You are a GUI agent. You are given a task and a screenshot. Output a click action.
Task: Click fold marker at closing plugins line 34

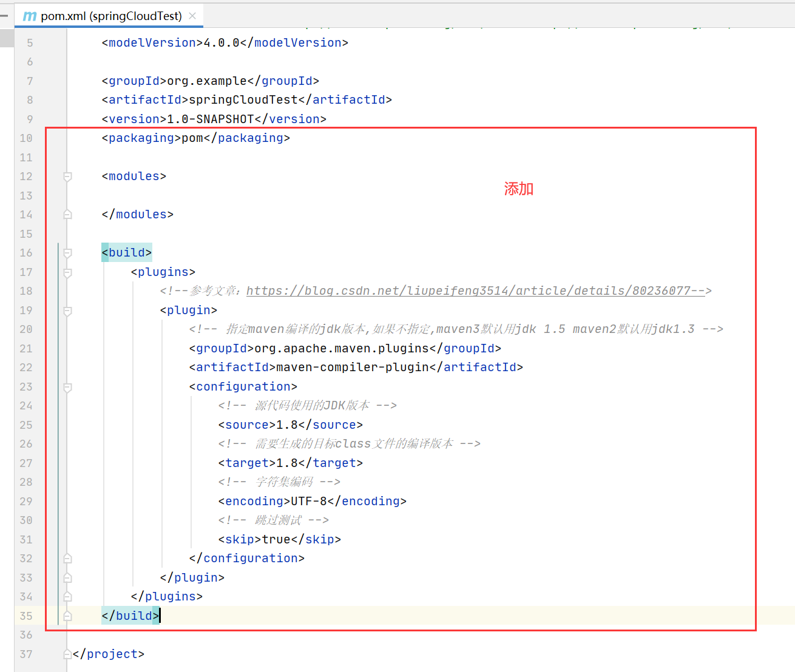67,597
